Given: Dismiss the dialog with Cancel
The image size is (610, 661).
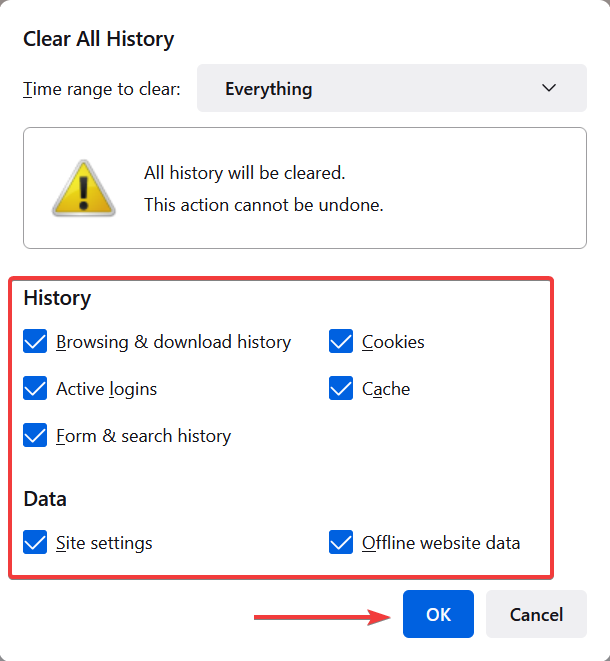Looking at the screenshot, I should 536,614.
